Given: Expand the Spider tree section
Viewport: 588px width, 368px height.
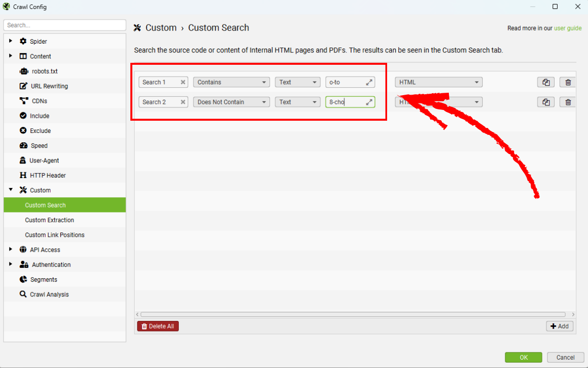Looking at the screenshot, I should (x=11, y=41).
